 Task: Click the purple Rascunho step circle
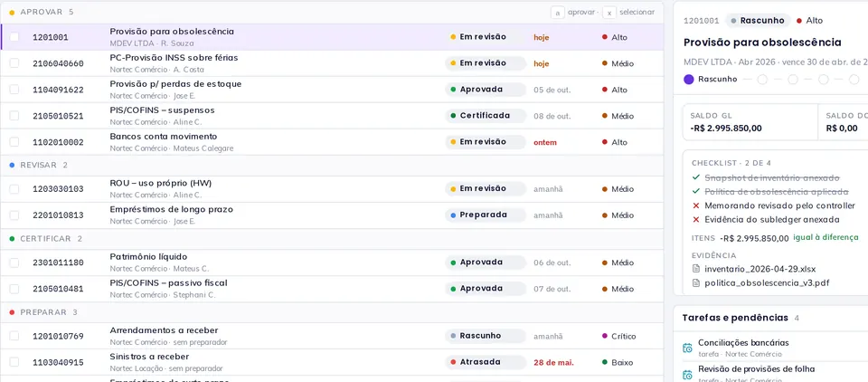coord(689,80)
